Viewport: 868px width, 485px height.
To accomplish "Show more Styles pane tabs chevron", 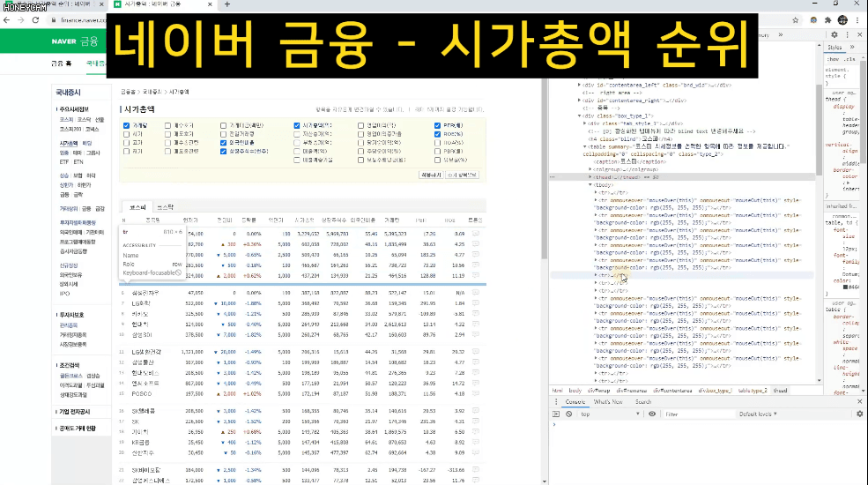I will pyautogui.click(x=852, y=48).
